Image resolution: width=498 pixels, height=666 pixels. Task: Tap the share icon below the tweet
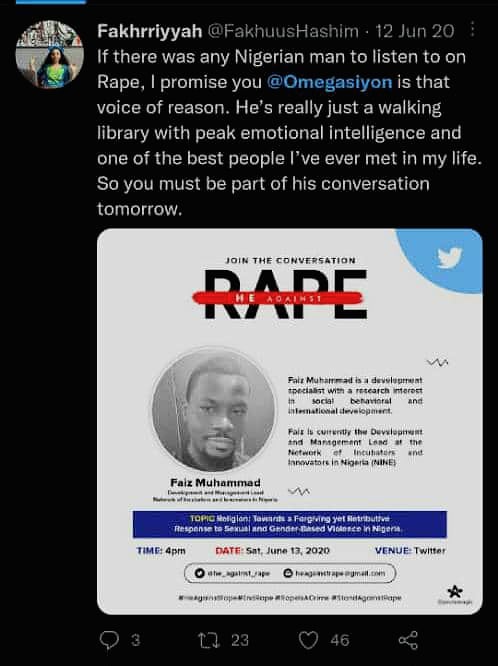click(408, 640)
